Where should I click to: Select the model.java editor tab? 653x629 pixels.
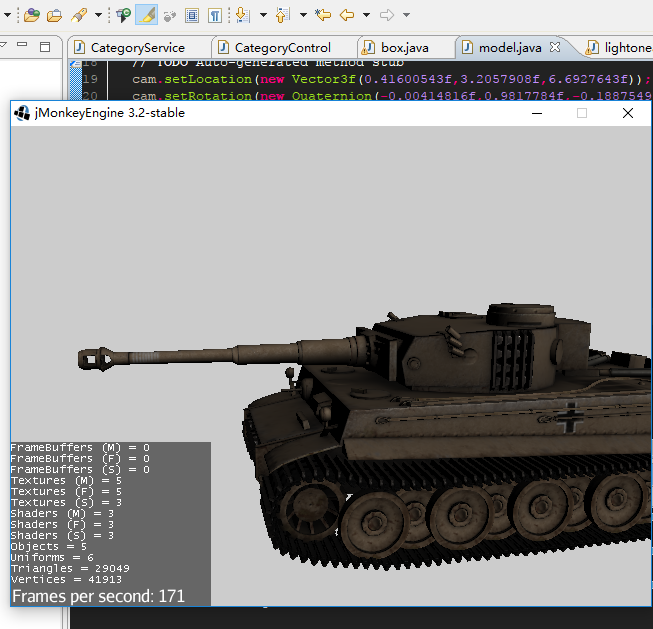point(510,48)
